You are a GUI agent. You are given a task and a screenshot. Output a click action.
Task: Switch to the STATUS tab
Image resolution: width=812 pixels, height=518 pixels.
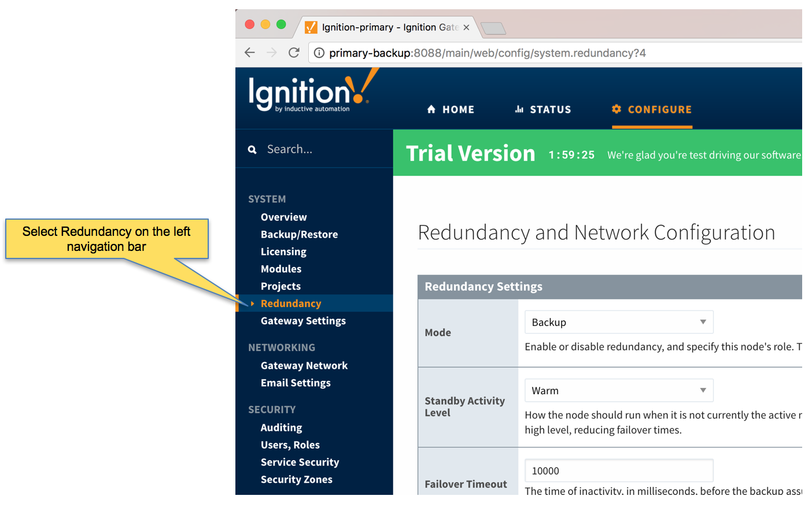[543, 109]
